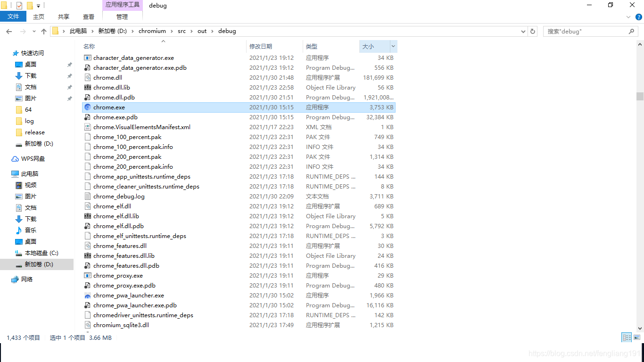Click the character_data_generator.exe icon

click(x=87, y=58)
